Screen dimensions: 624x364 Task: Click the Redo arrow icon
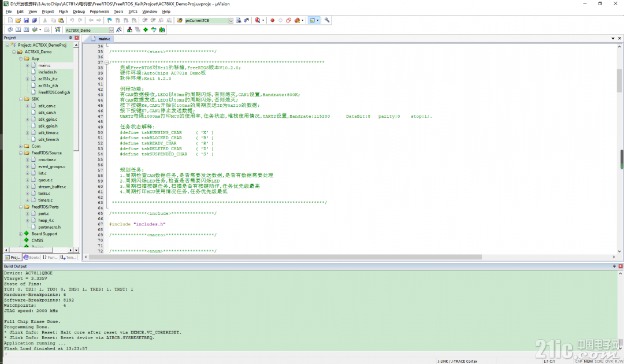coord(80,20)
